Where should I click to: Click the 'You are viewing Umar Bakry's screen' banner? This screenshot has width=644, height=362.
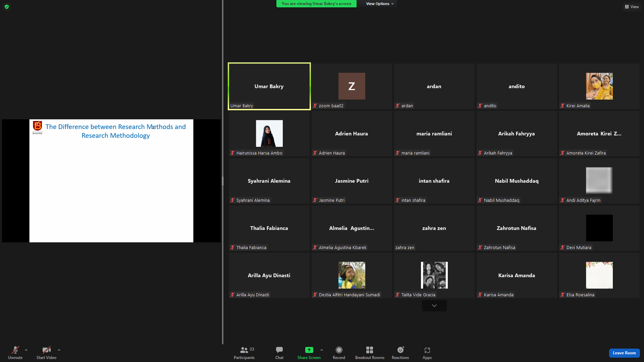pos(316,4)
